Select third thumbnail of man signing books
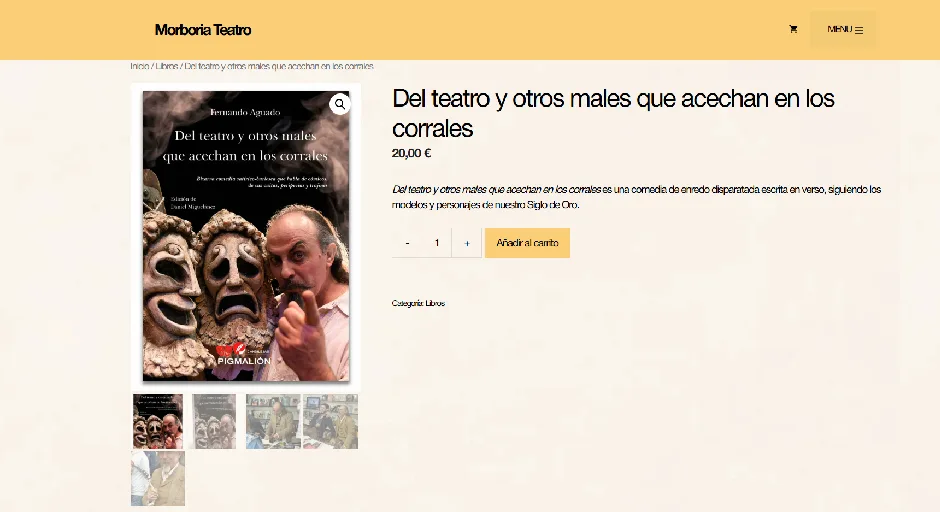 [273, 421]
